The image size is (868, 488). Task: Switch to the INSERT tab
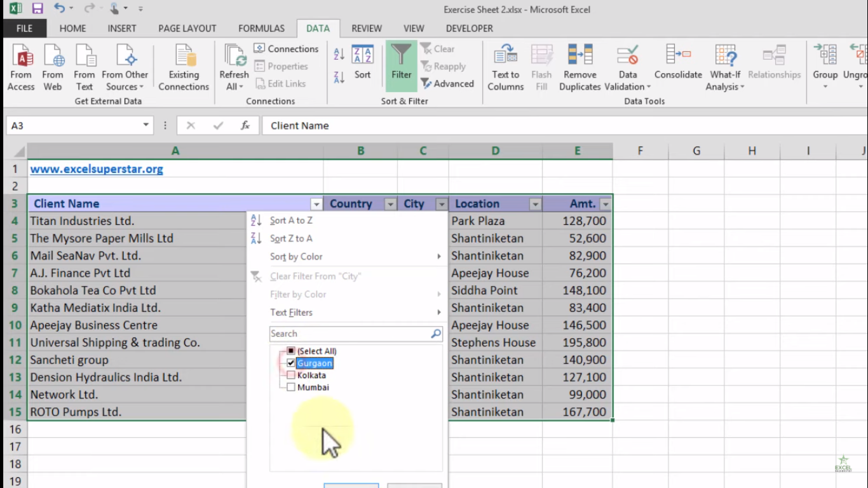pyautogui.click(x=122, y=28)
